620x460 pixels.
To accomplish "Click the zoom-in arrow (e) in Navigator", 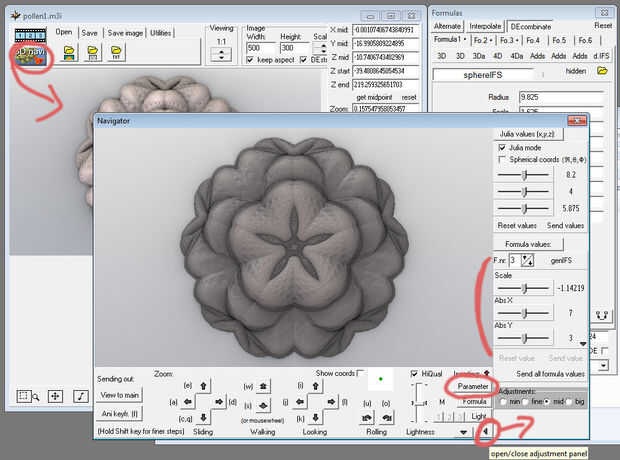I will pyautogui.click(x=203, y=385).
